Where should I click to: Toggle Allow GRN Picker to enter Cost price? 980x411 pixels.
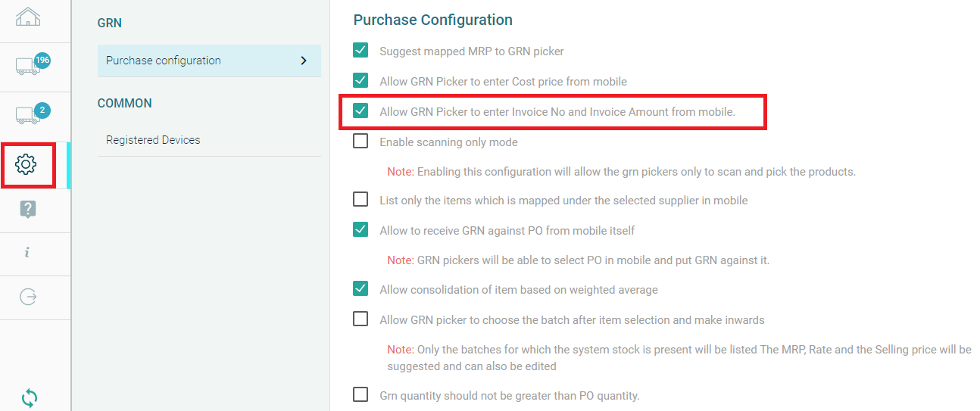click(x=360, y=80)
